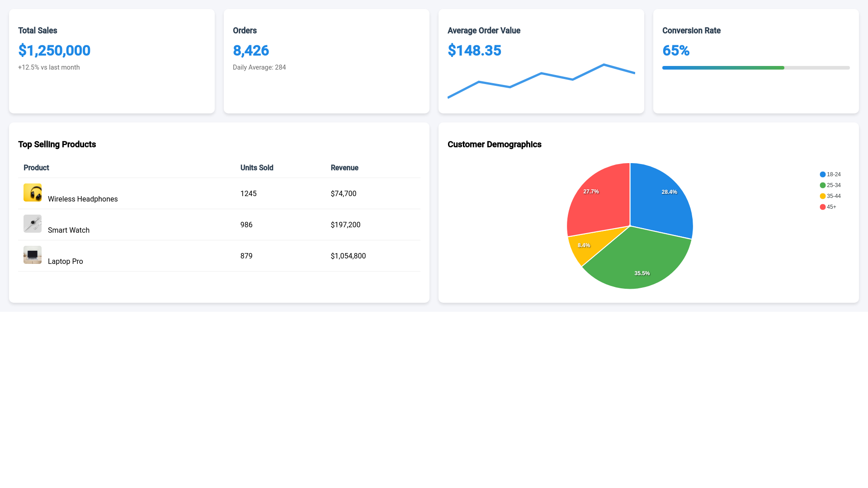Select the Revenue column header
Image resolution: width=868 pixels, height=488 pixels.
(x=344, y=168)
